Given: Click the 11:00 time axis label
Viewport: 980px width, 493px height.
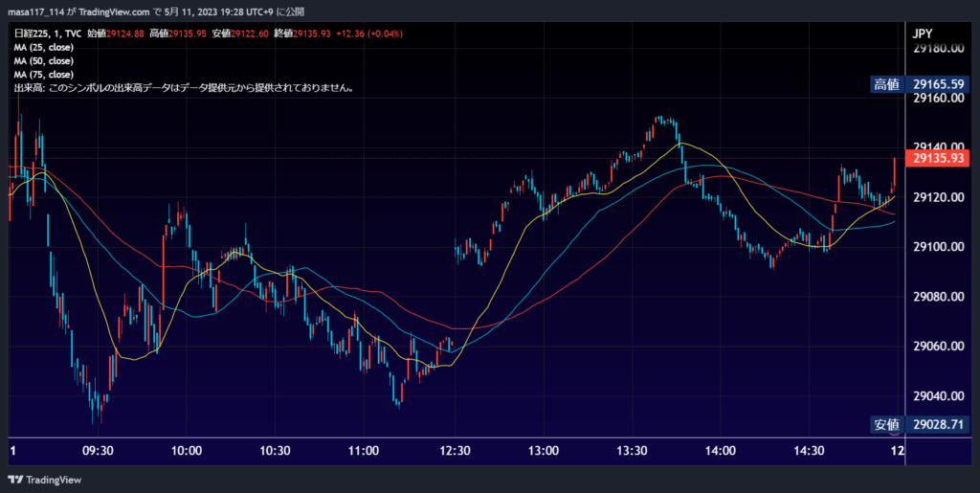Looking at the screenshot, I should [x=365, y=451].
